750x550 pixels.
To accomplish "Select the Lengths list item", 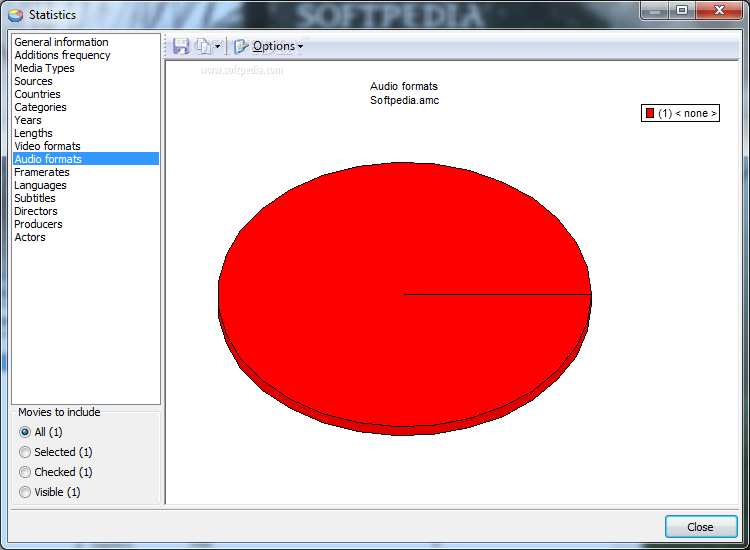I will point(86,133).
